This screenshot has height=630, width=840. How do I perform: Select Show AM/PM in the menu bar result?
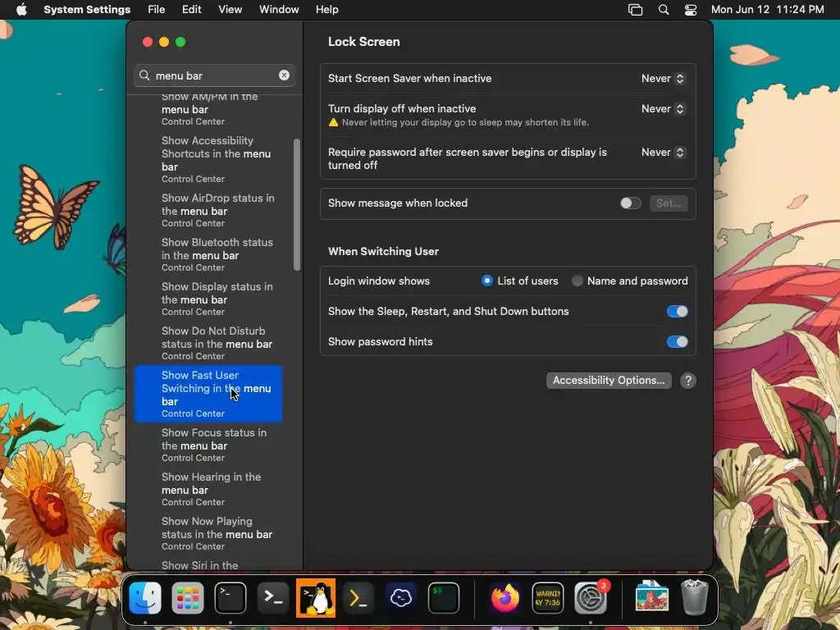pyautogui.click(x=209, y=111)
